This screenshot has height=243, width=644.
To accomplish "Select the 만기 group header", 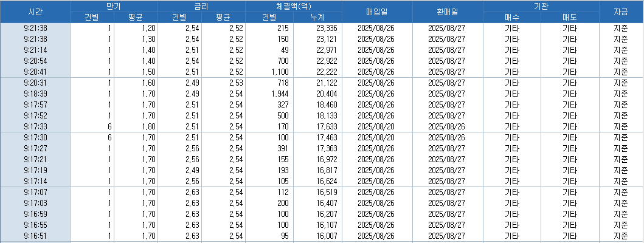I will pos(114,5).
